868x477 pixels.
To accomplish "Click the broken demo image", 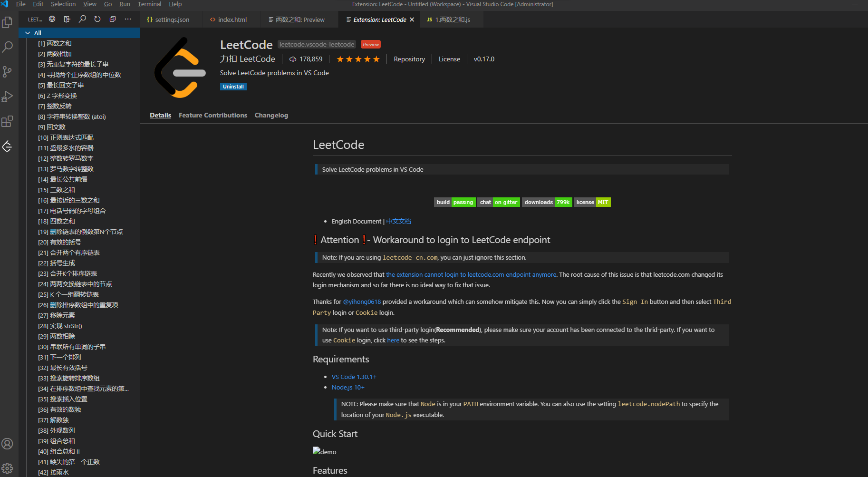I will point(324,451).
